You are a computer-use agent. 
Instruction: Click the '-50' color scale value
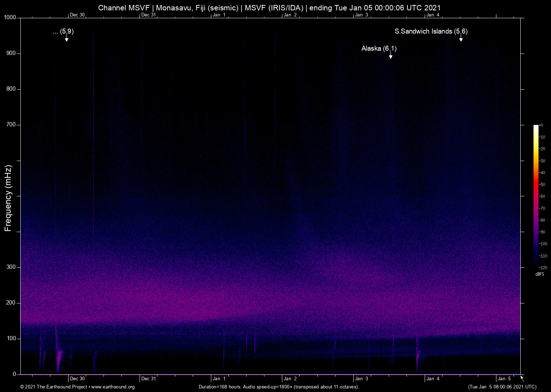click(x=542, y=185)
